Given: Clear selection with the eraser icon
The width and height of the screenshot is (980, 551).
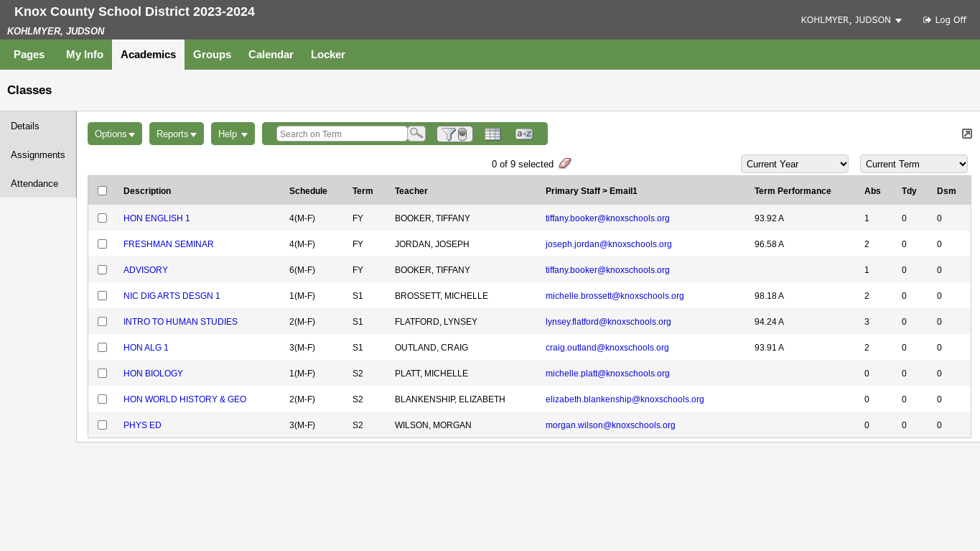Looking at the screenshot, I should point(565,164).
